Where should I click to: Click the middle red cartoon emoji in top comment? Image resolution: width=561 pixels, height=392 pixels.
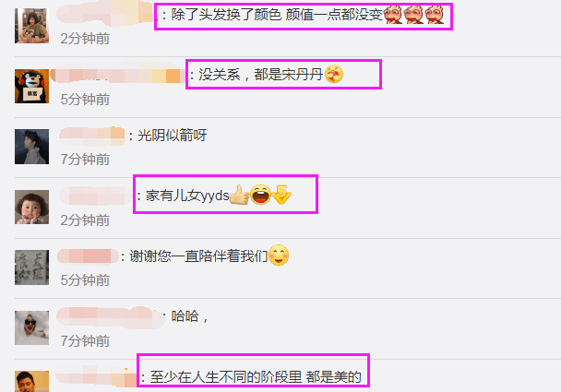414,15
